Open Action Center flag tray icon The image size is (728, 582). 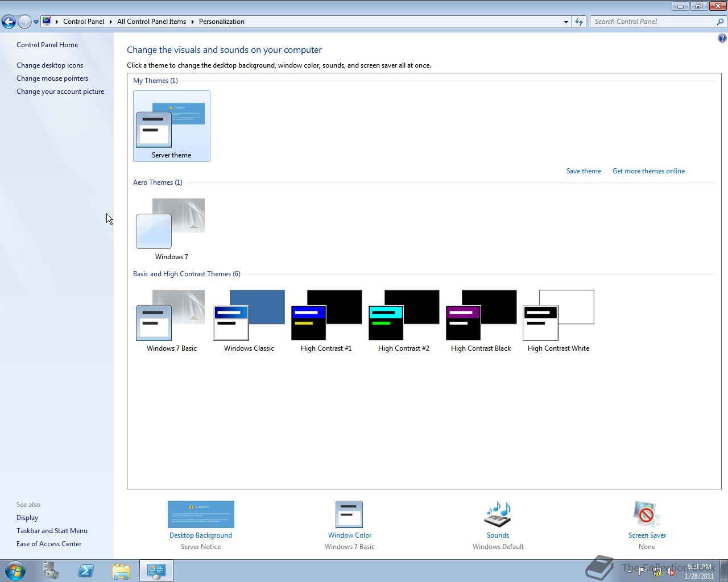(x=643, y=571)
